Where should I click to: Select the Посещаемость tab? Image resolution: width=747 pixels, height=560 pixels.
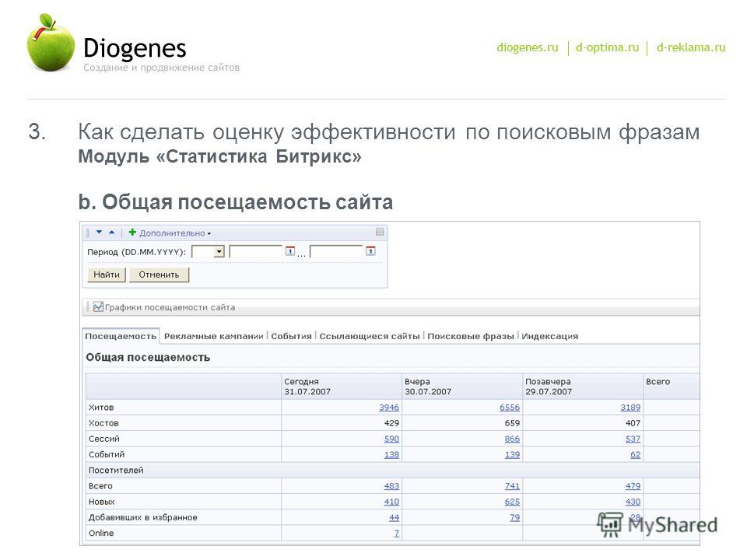(x=121, y=336)
